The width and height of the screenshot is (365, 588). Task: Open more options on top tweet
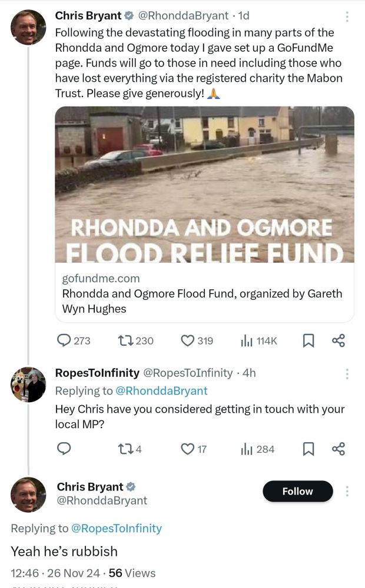pyautogui.click(x=347, y=16)
